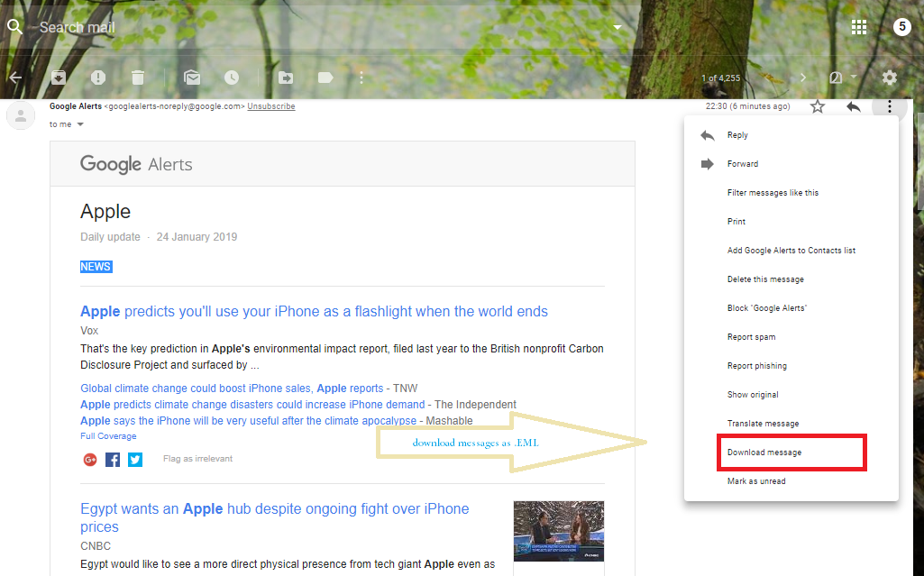
Task: Open the CNBC video thumbnail
Action: tap(558, 530)
